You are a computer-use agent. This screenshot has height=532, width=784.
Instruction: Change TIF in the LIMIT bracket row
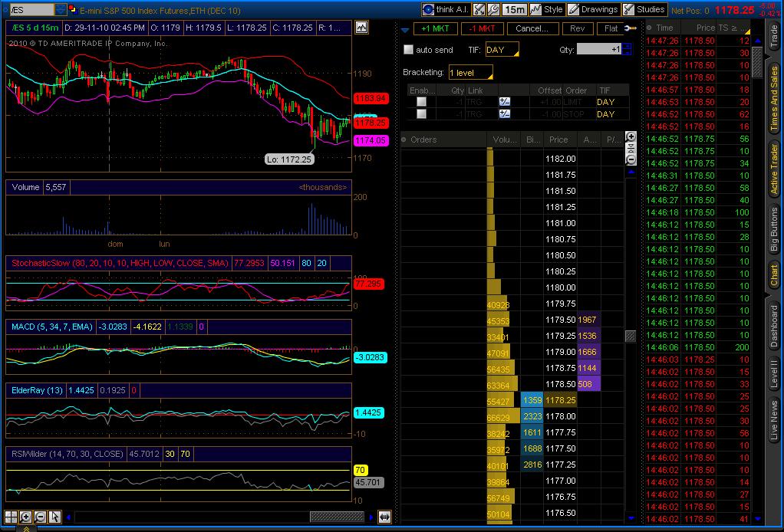coord(611,102)
